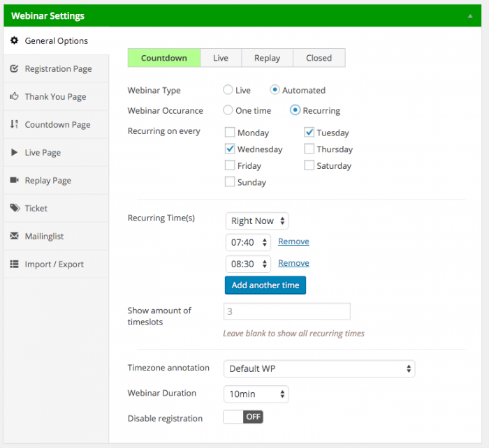Remove the 08:30 recurring time
Screen dimensions: 489x448
293,263
